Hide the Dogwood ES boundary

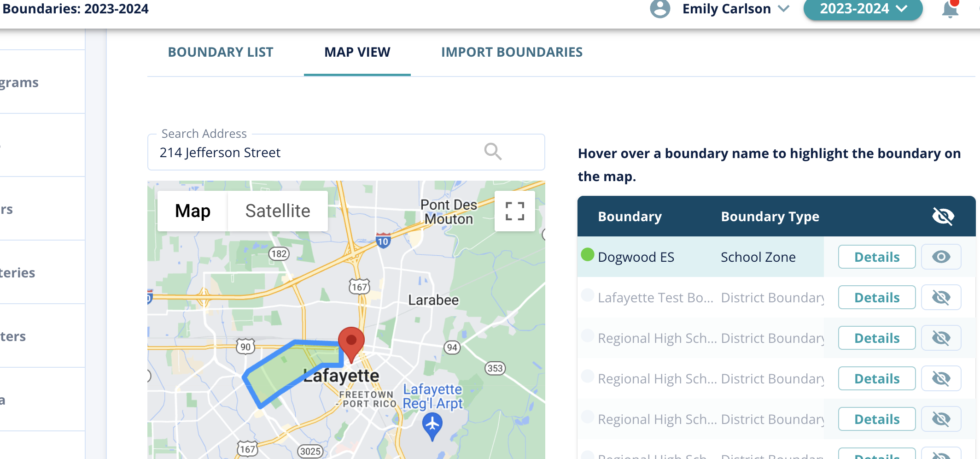click(x=941, y=257)
